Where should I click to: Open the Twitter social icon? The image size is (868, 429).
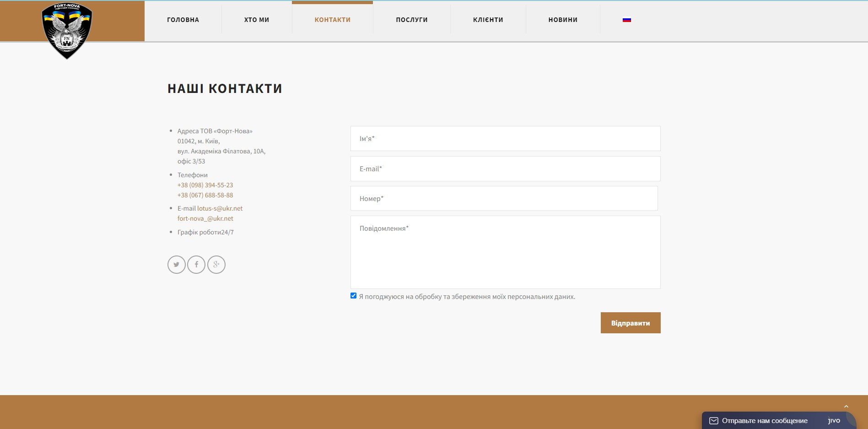(176, 265)
